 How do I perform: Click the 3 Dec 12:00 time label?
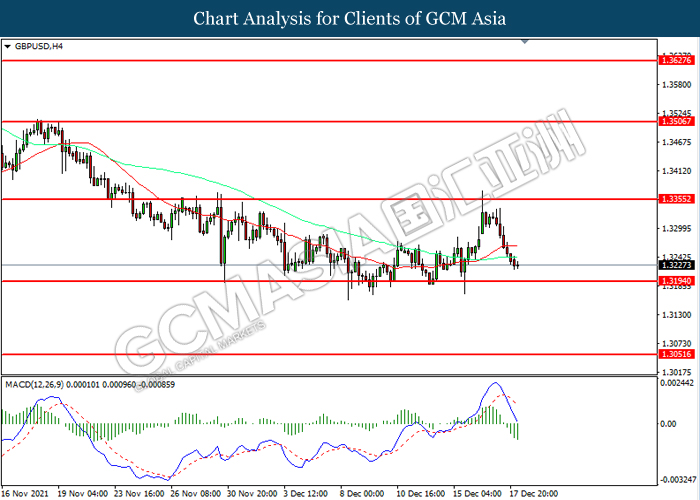pos(306,493)
